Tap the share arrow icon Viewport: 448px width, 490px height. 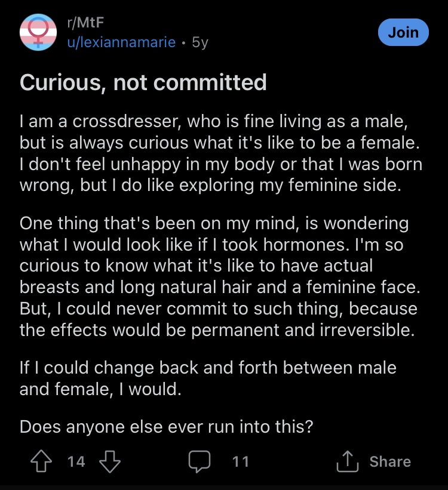tap(347, 461)
